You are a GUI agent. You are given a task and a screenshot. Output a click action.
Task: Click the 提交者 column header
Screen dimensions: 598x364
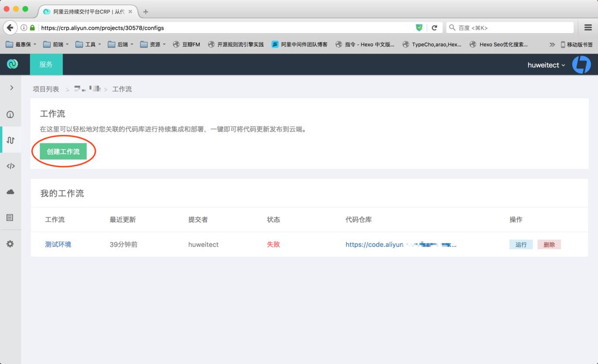click(198, 219)
